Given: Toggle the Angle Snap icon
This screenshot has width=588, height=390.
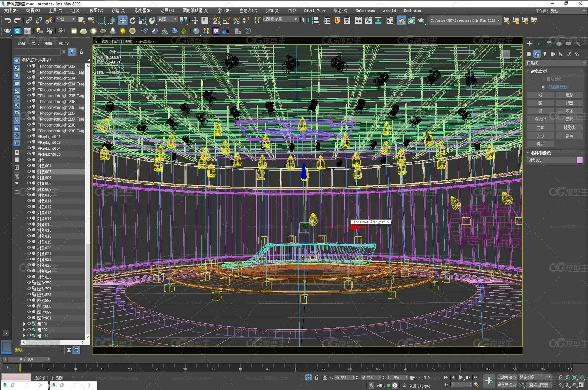Looking at the screenshot, I should click(x=226, y=20).
